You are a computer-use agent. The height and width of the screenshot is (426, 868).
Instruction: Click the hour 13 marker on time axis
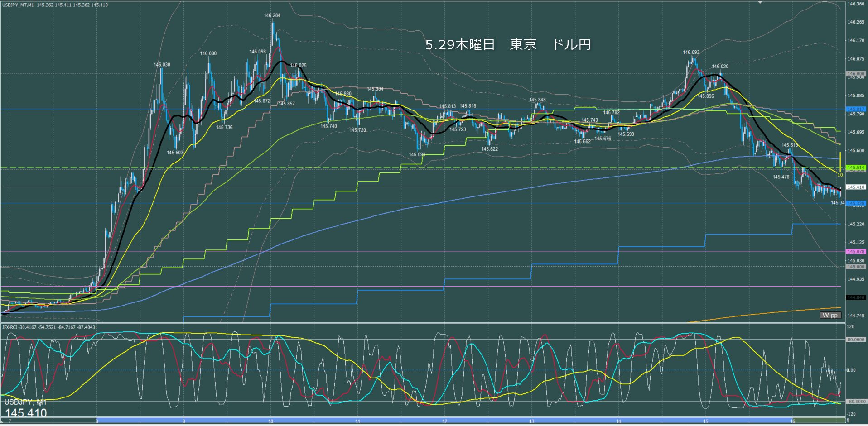(531, 421)
